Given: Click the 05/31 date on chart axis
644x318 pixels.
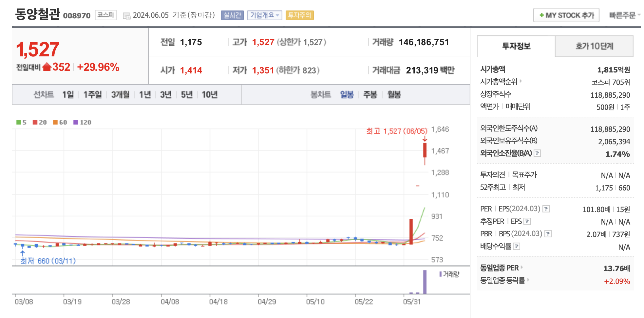Looking at the screenshot, I should [x=412, y=302].
